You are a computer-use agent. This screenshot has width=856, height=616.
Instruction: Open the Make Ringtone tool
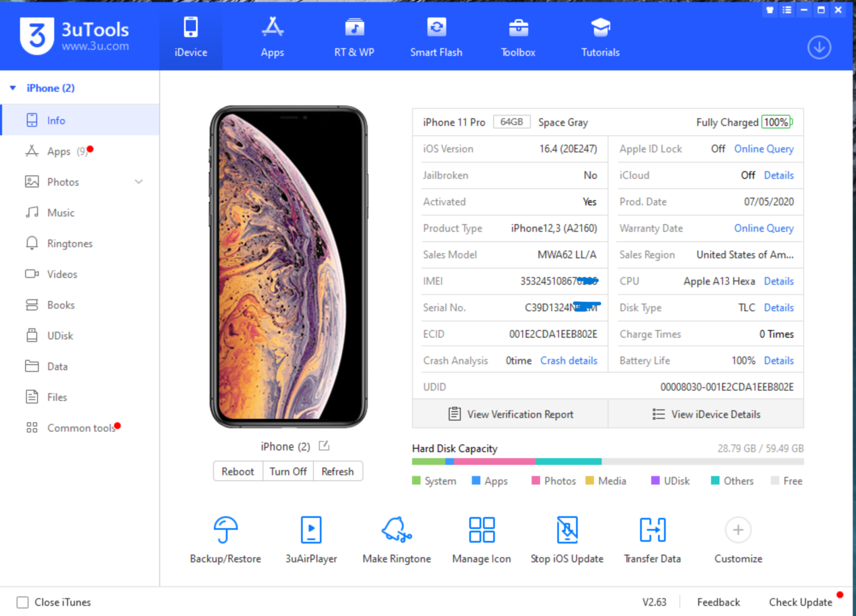tap(396, 538)
